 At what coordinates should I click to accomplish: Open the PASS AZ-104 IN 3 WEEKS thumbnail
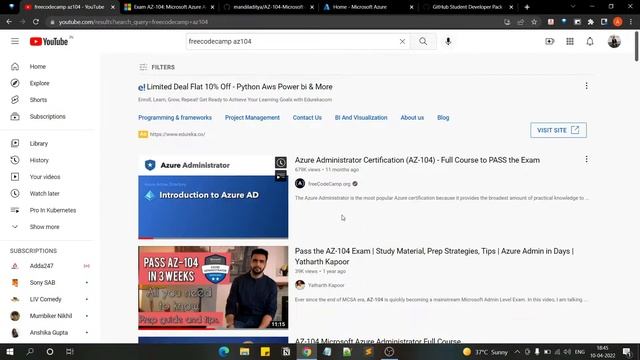(x=213, y=287)
